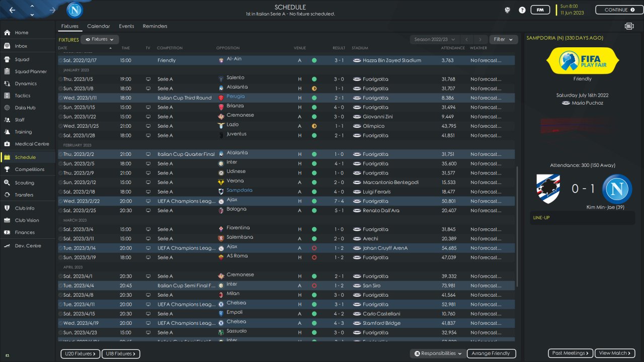Select the Ajax 7 - 4 fixture row

(286, 201)
